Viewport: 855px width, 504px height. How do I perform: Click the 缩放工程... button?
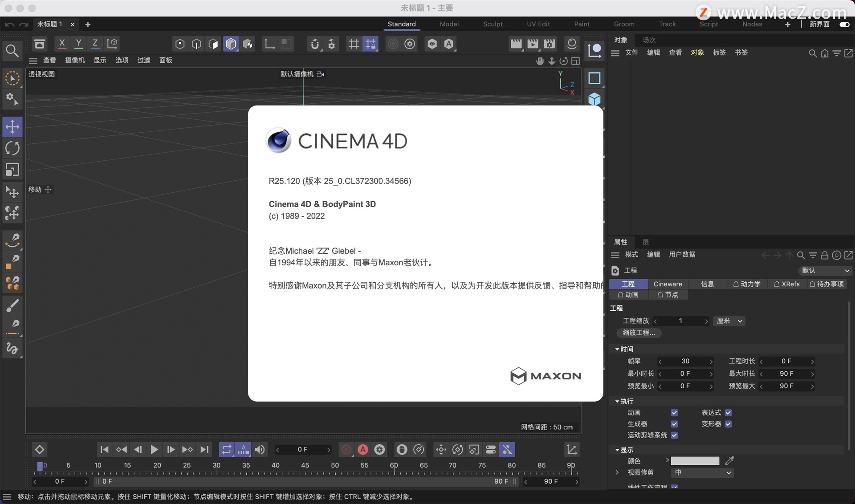639,333
